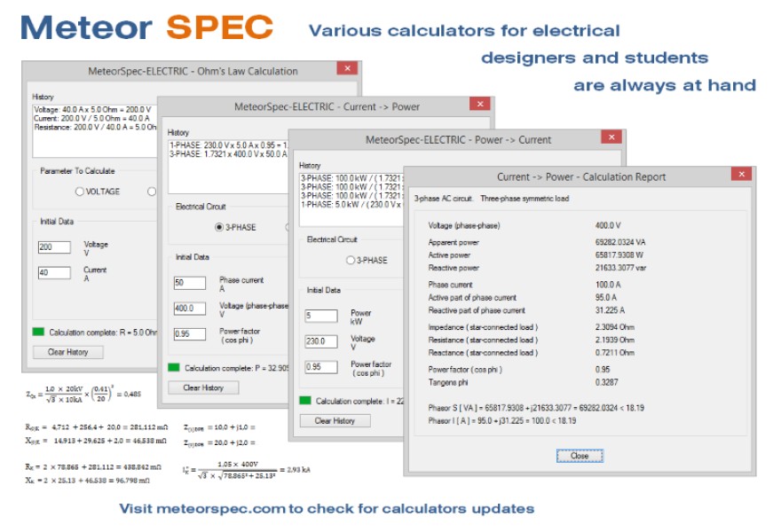The height and width of the screenshot is (532, 781).
Task: Click the Voltage phase-phase field with 400.0
Action: (190, 309)
